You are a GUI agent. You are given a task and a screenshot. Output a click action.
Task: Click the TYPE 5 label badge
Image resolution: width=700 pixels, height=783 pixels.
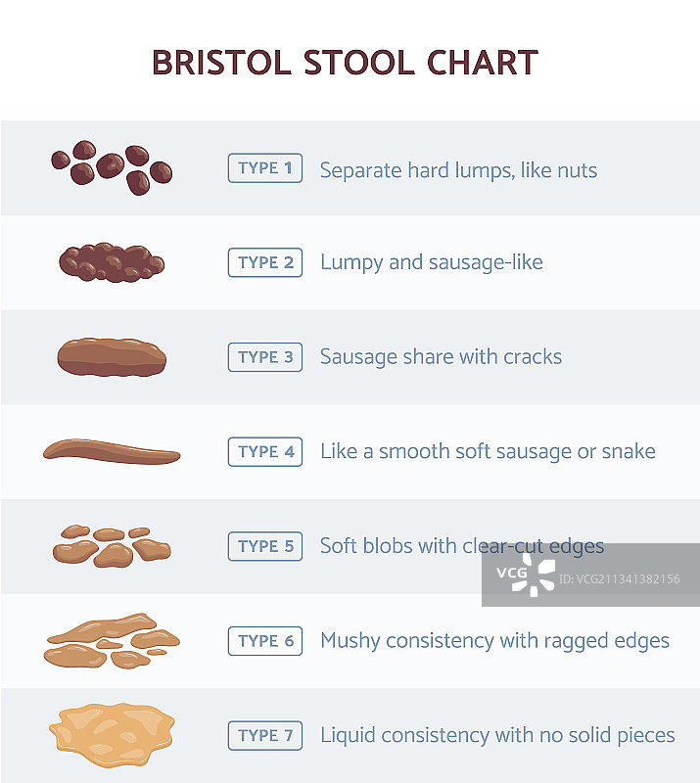265,546
